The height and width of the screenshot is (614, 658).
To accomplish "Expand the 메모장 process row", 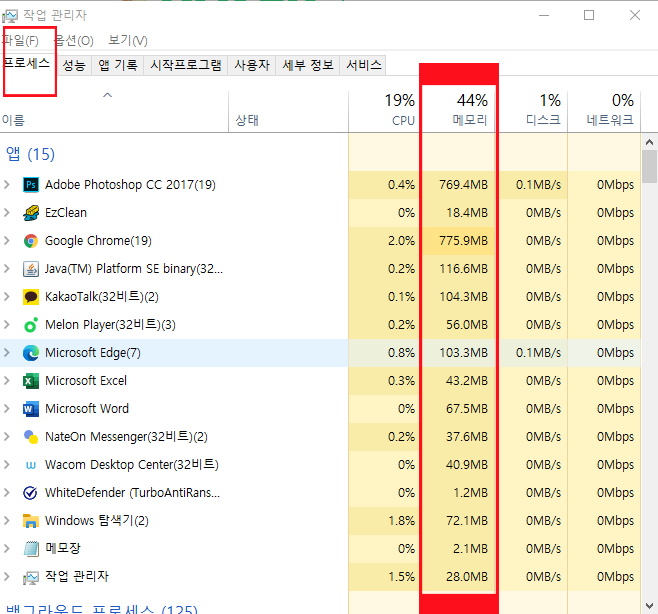I will 7,549.
